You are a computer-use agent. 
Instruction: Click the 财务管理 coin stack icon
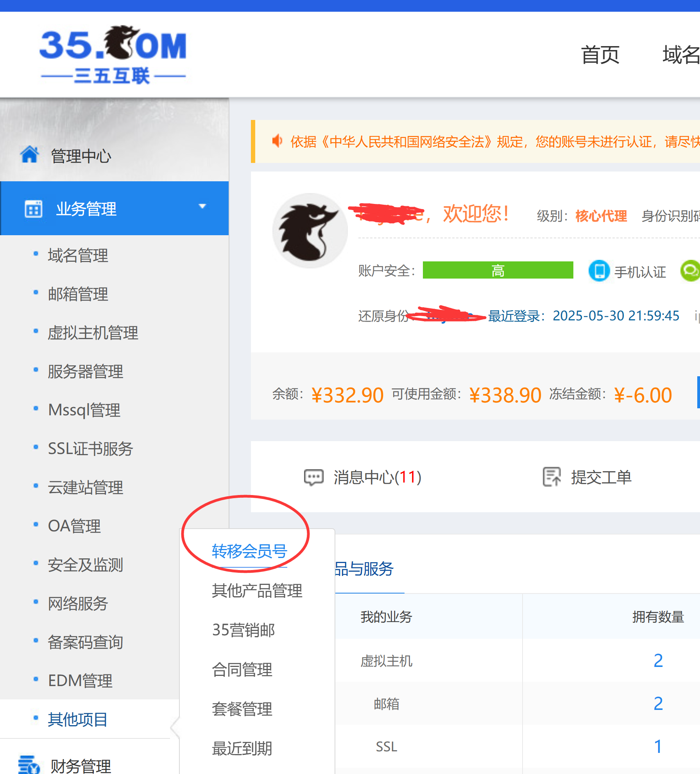[29, 765]
